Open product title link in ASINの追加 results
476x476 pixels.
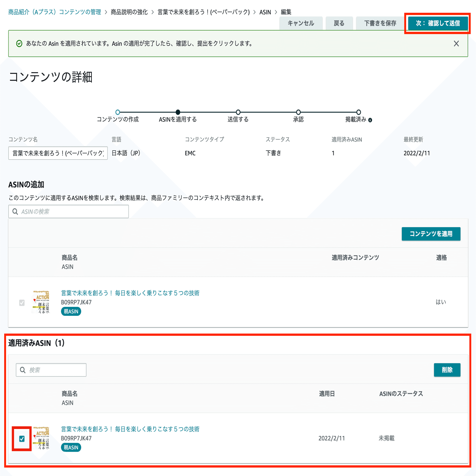130,293
